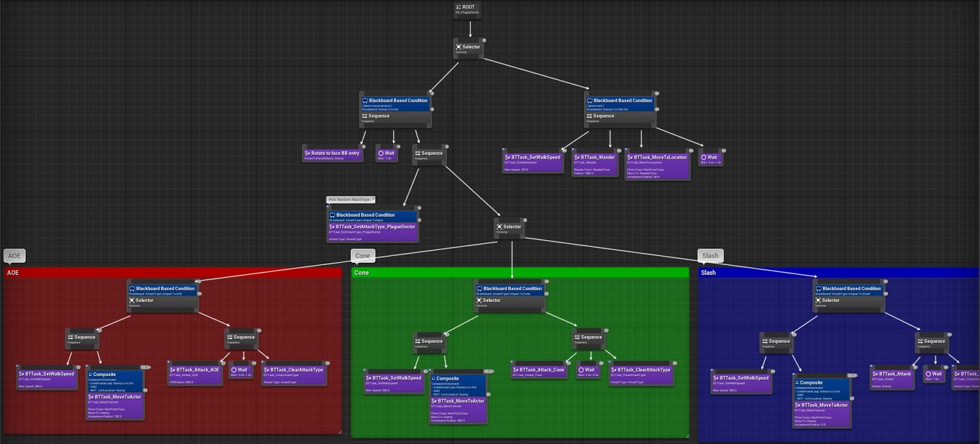Click the Blackboard condition 'Enemy is Set' decorator
Screen dimensions: 980x444
pos(396,103)
